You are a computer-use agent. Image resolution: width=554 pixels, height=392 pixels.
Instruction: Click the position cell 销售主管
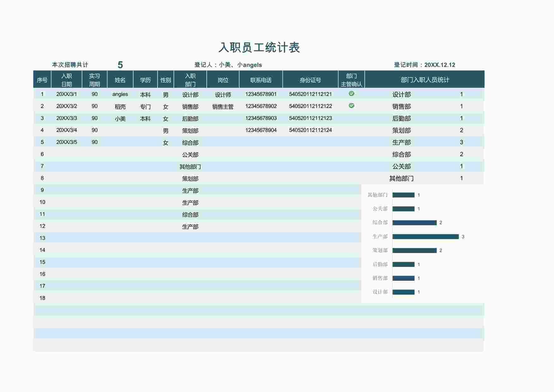223,107
